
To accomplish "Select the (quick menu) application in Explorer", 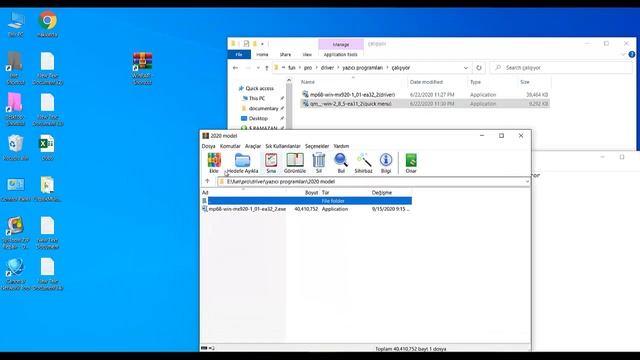I will coord(424,104).
